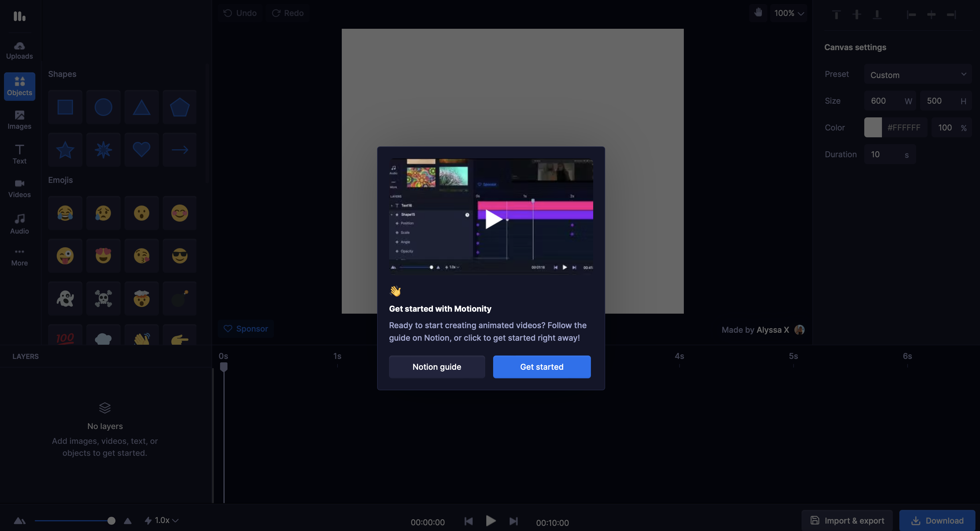Open the Videos sidebar section
The image size is (980, 531).
[x=19, y=188]
